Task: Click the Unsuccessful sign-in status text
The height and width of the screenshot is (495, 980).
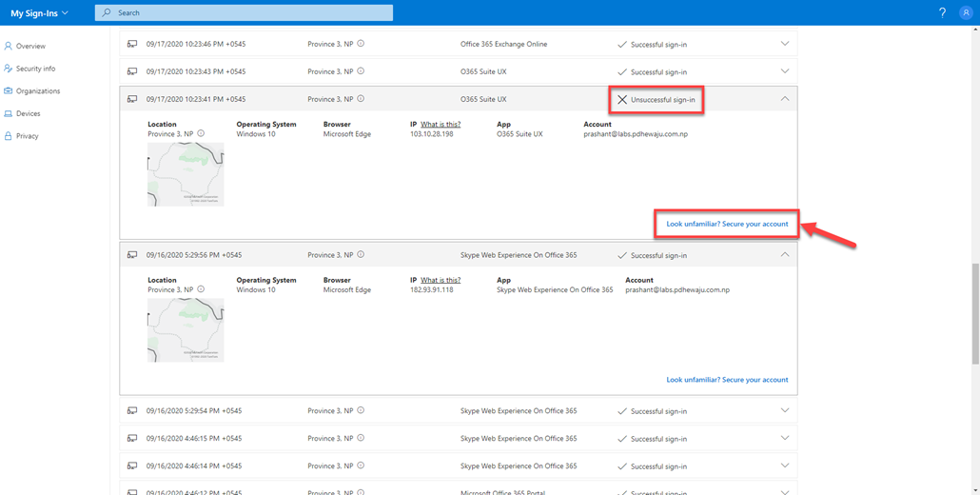Action: [x=662, y=99]
